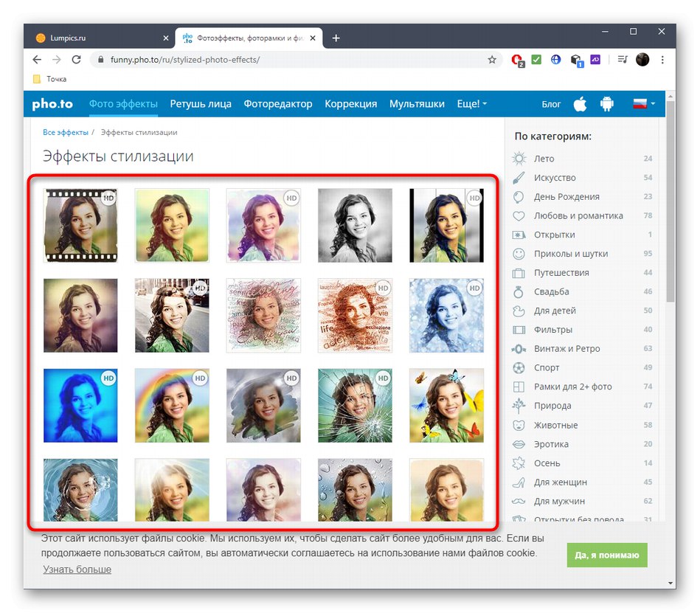
Task: Click the heart icon beside Любовь и романтика
Action: click(x=519, y=216)
